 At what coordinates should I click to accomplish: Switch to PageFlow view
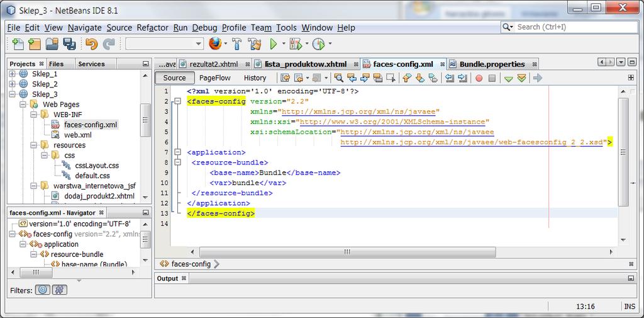point(215,77)
